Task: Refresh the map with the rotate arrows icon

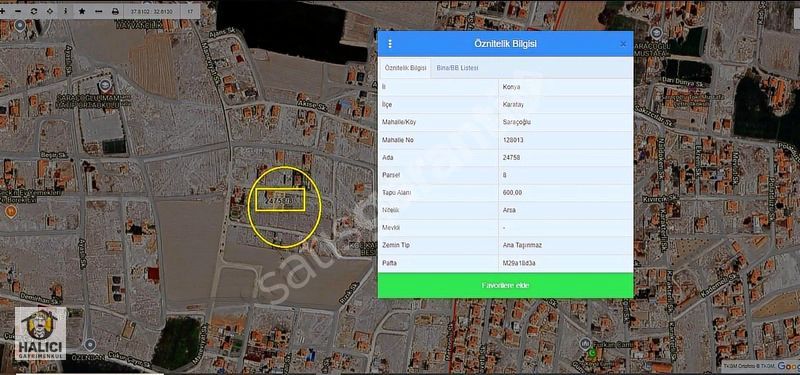Action: click(34, 11)
